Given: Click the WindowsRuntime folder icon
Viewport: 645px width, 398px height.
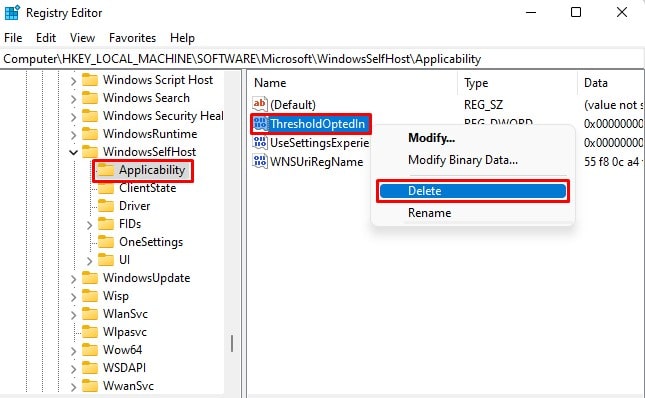Looking at the screenshot, I should (x=90, y=134).
